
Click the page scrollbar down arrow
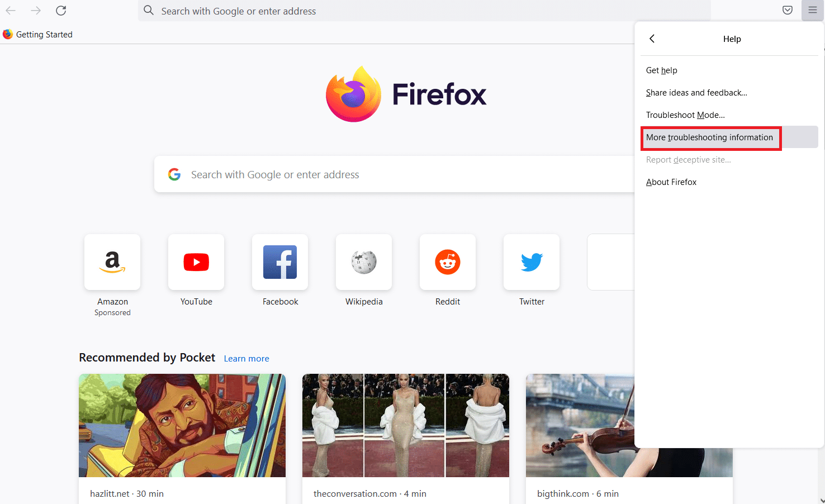(x=821, y=500)
